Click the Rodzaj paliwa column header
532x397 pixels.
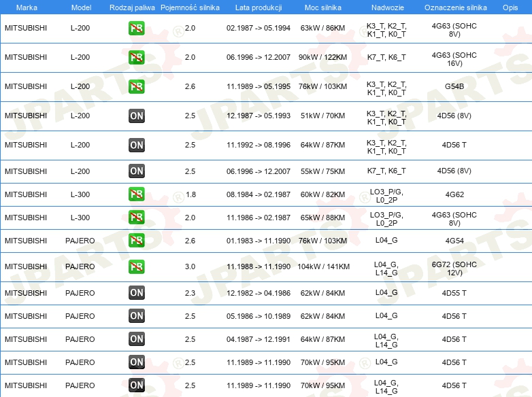[132, 7]
